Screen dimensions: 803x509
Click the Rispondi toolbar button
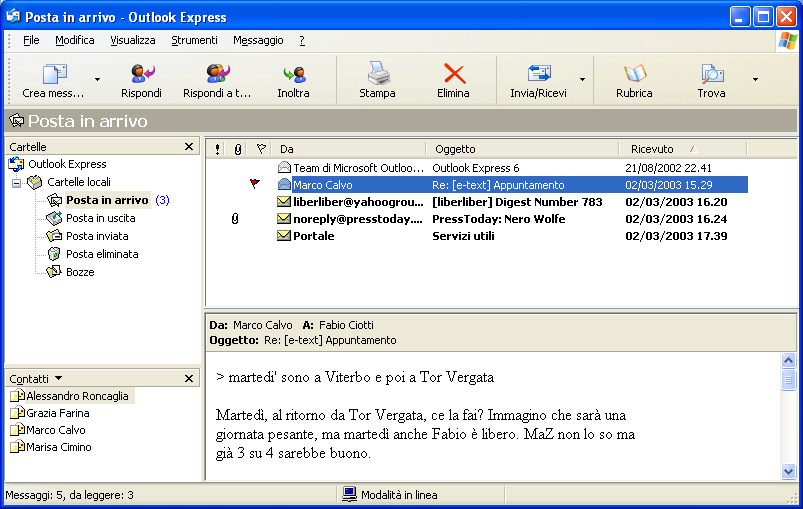coord(141,81)
